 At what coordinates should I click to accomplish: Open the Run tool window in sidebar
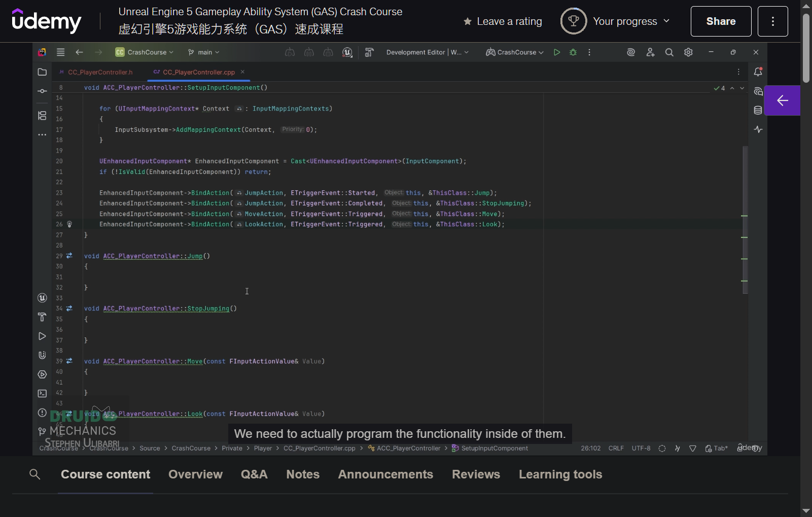click(42, 336)
